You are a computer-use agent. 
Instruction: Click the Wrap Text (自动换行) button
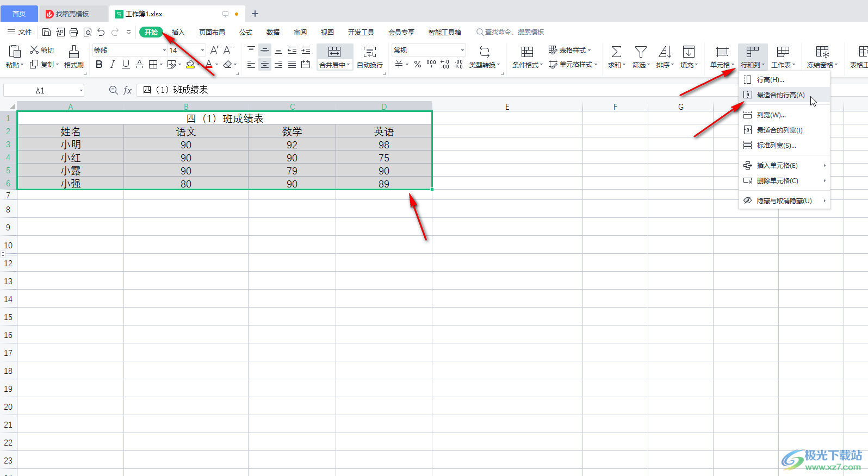pos(370,57)
